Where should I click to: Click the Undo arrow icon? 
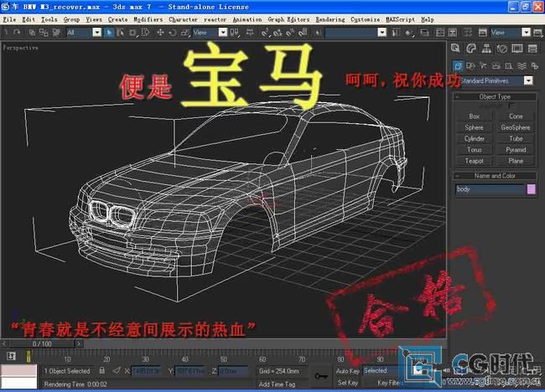point(6,33)
